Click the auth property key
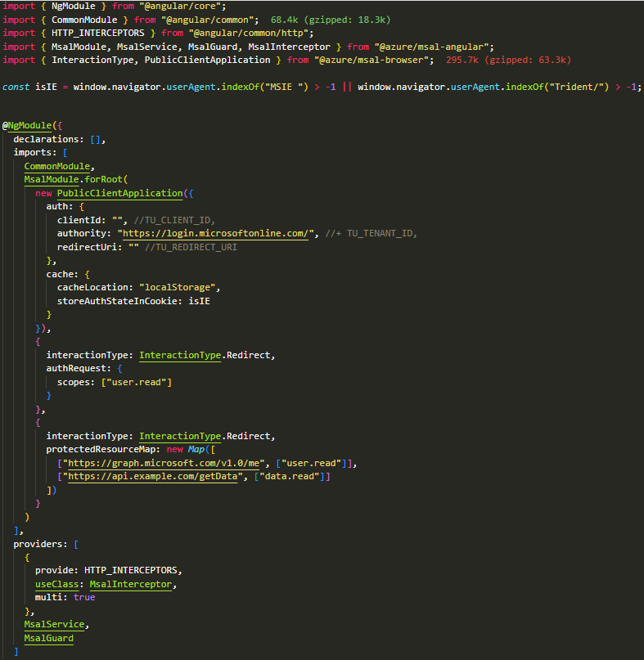 (x=56, y=207)
